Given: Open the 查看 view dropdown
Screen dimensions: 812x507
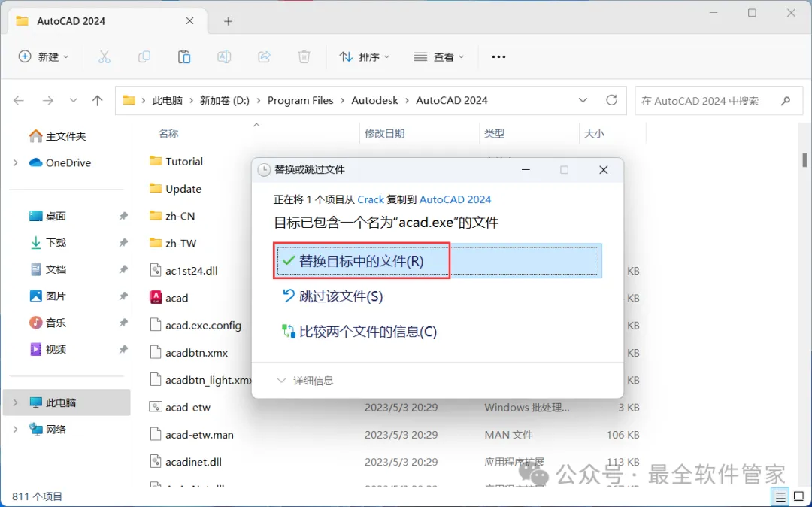Looking at the screenshot, I should (x=438, y=57).
